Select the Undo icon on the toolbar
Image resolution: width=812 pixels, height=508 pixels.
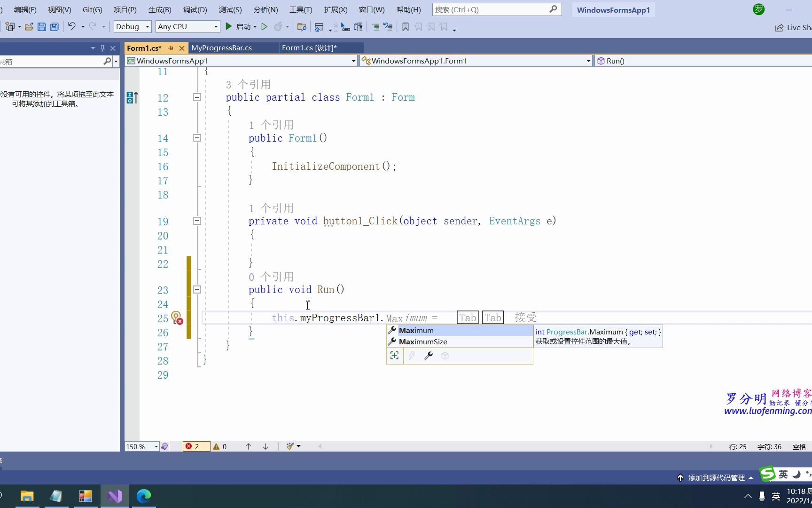pyautogui.click(x=71, y=27)
